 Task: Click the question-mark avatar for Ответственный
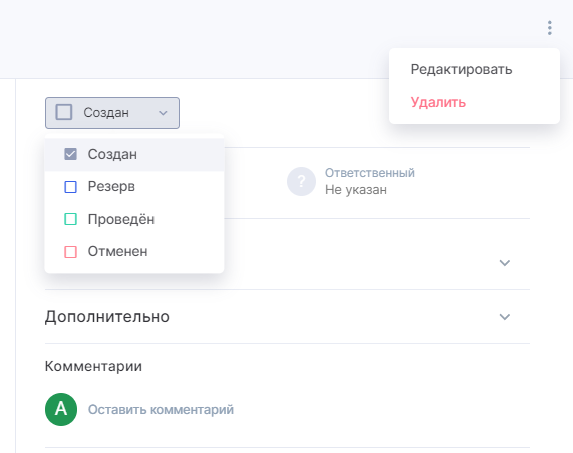pyautogui.click(x=301, y=182)
